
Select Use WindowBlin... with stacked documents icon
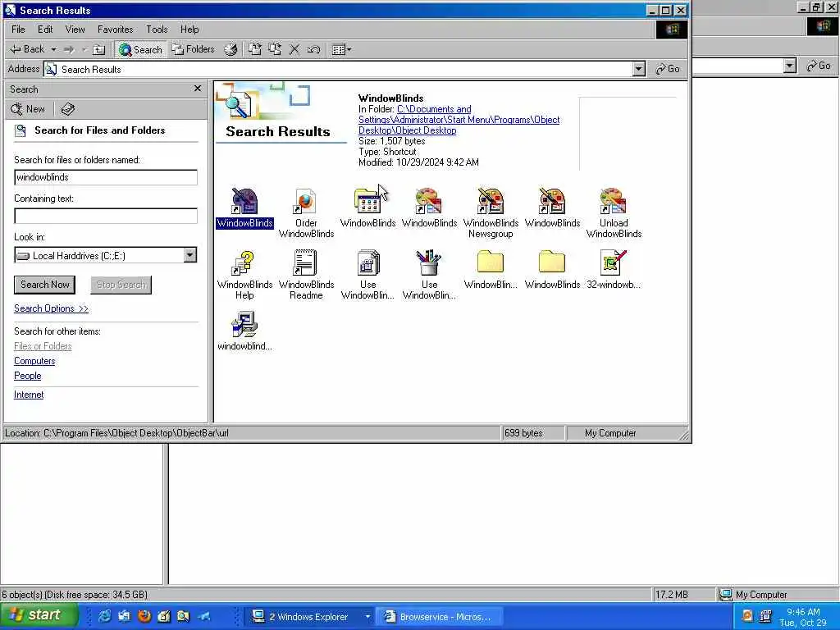click(367, 275)
